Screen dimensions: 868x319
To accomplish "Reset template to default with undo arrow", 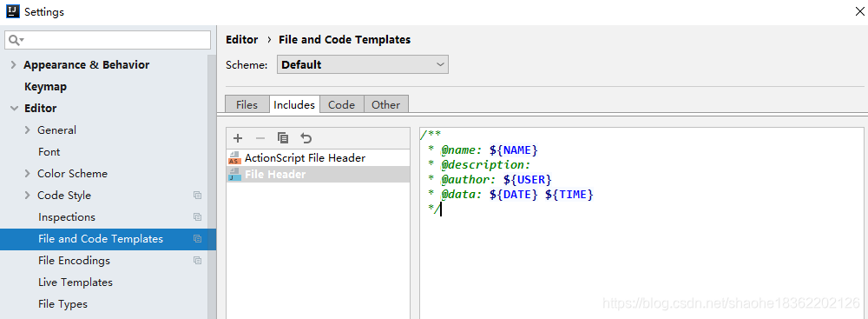I will [x=306, y=138].
